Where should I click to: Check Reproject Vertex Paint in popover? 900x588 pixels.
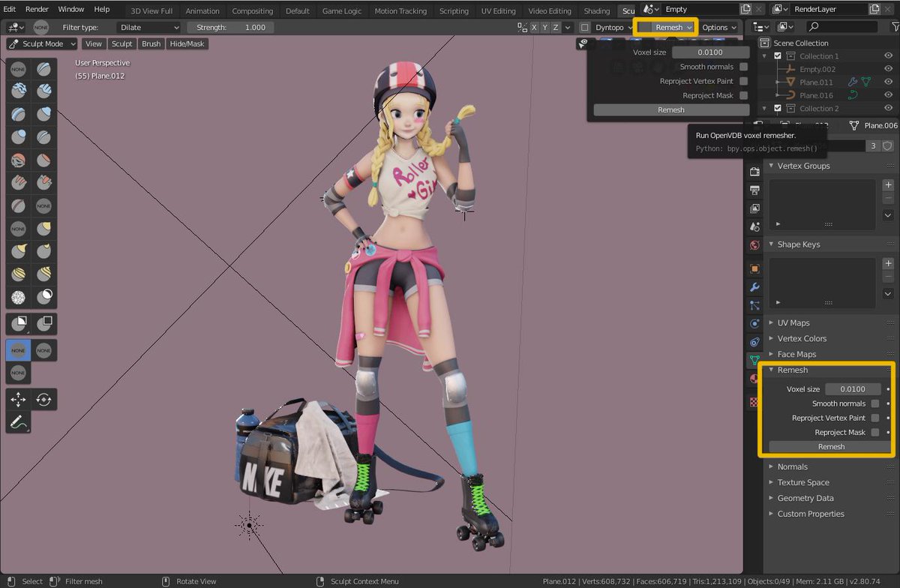[x=743, y=81]
